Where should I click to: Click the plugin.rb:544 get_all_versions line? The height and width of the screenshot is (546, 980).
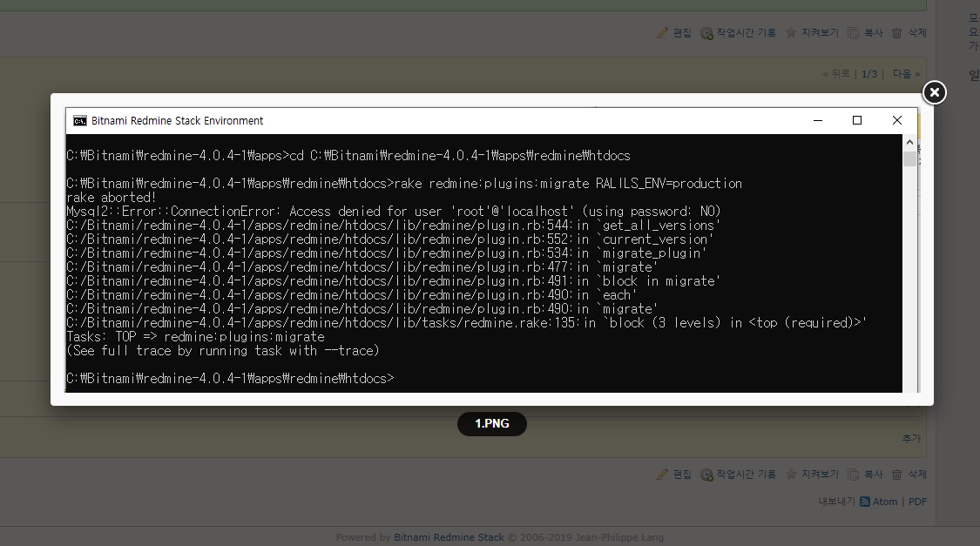394,226
